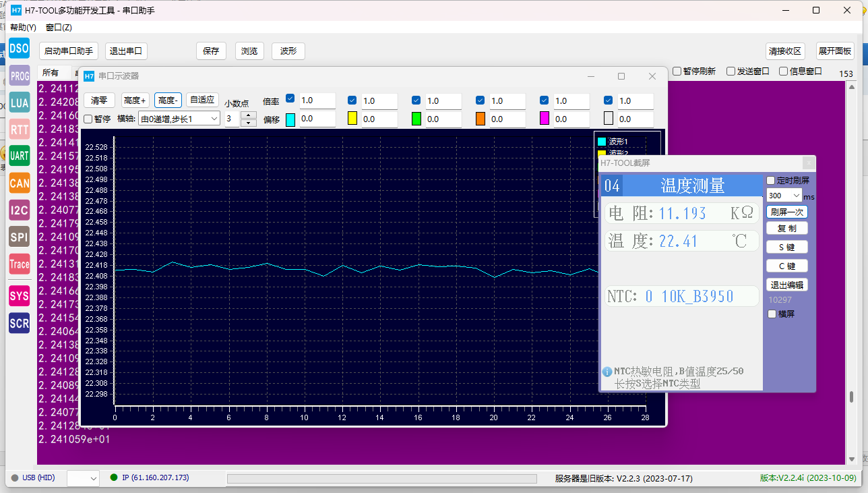Click the 浏览 browse button

pyautogui.click(x=249, y=51)
